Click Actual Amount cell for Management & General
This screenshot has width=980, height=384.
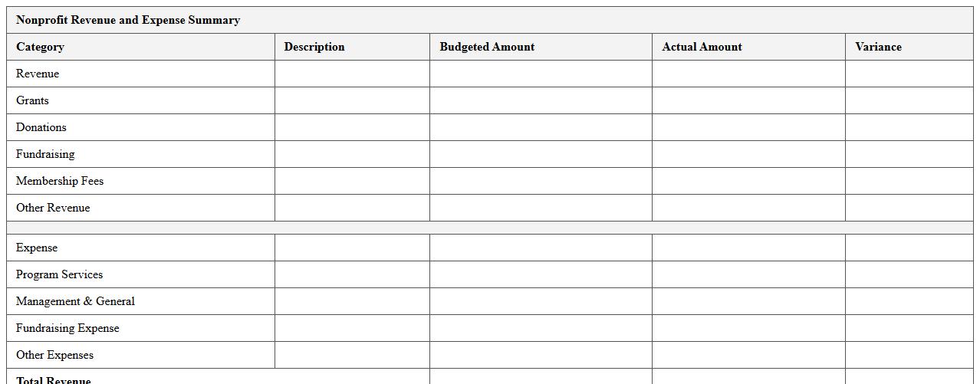(748, 301)
